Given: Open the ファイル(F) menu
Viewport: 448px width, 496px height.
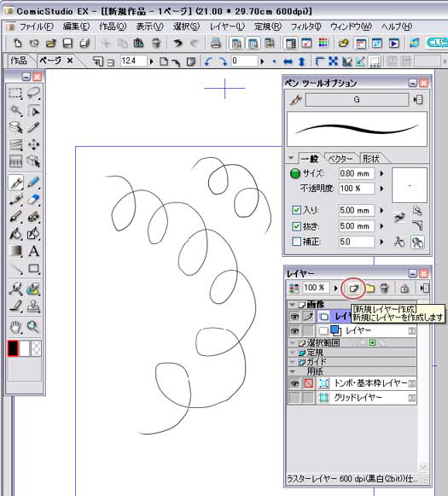Looking at the screenshot, I should point(37,26).
